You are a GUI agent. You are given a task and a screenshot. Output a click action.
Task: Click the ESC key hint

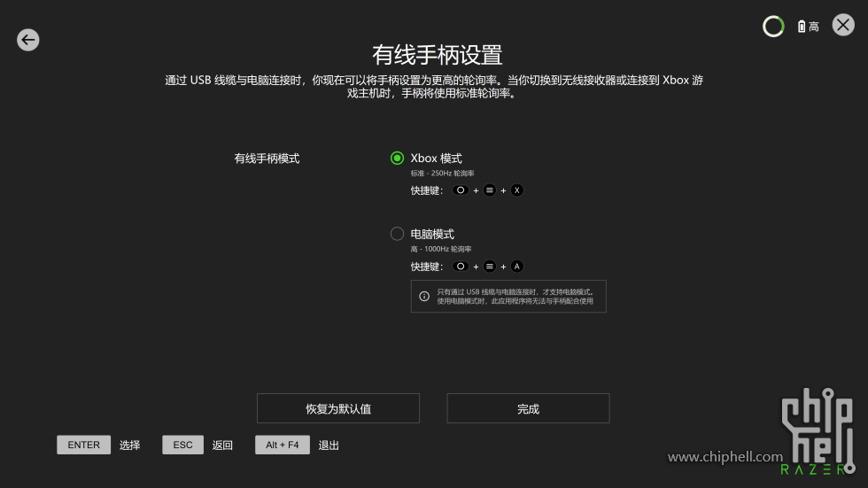(x=182, y=445)
